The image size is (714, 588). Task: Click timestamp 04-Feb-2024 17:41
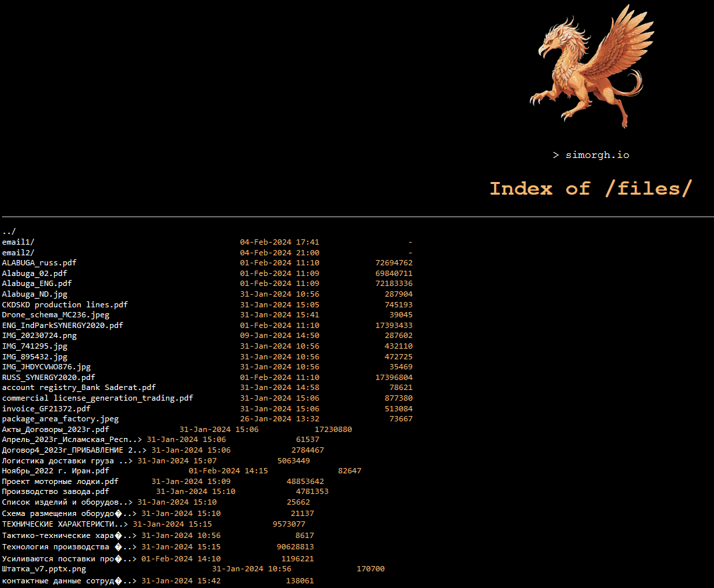279,242
